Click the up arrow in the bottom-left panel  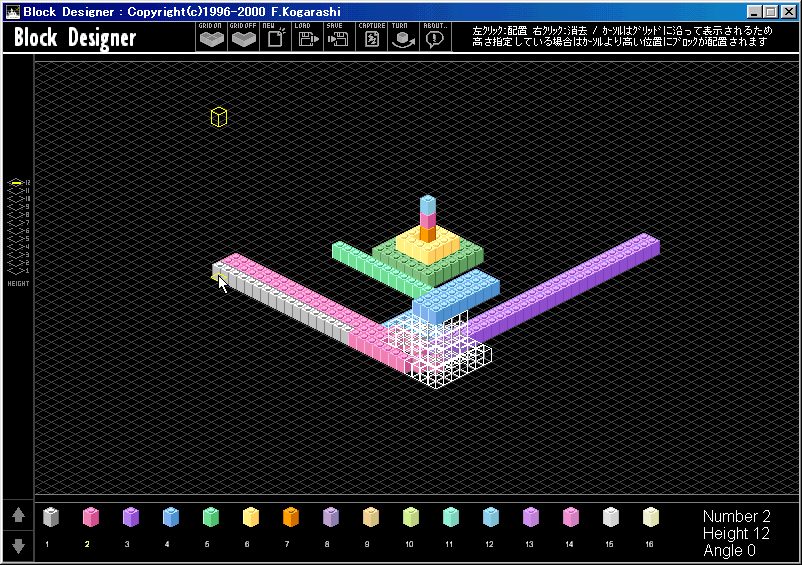(18, 515)
